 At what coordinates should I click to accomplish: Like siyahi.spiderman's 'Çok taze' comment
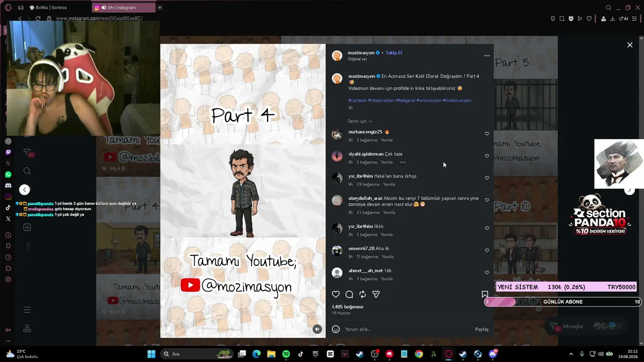(487, 156)
